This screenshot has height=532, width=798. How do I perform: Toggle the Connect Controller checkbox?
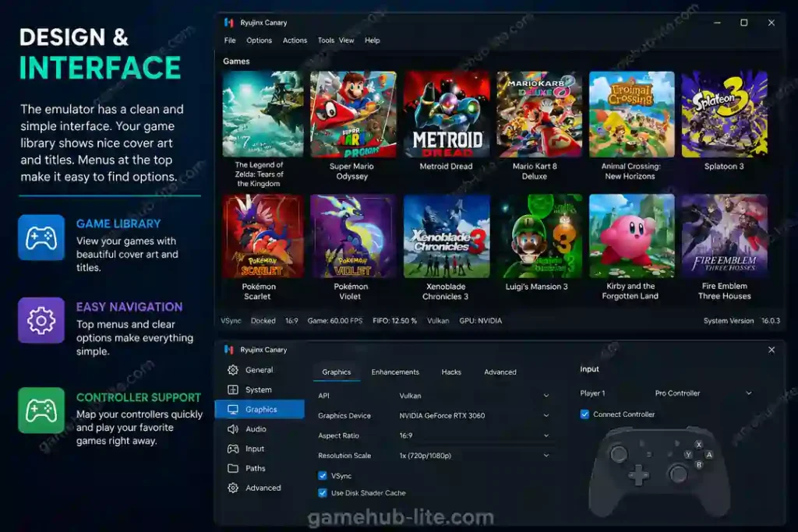click(584, 414)
